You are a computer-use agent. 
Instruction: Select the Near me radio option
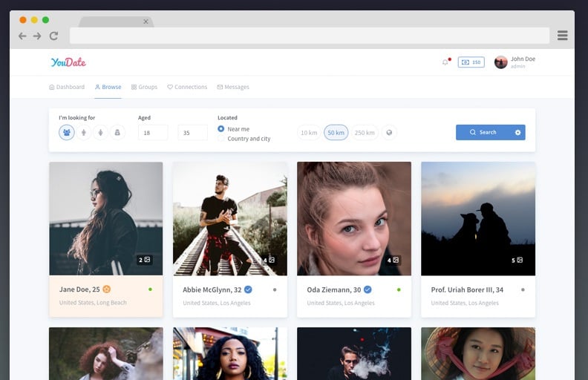pyautogui.click(x=221, y=128)
